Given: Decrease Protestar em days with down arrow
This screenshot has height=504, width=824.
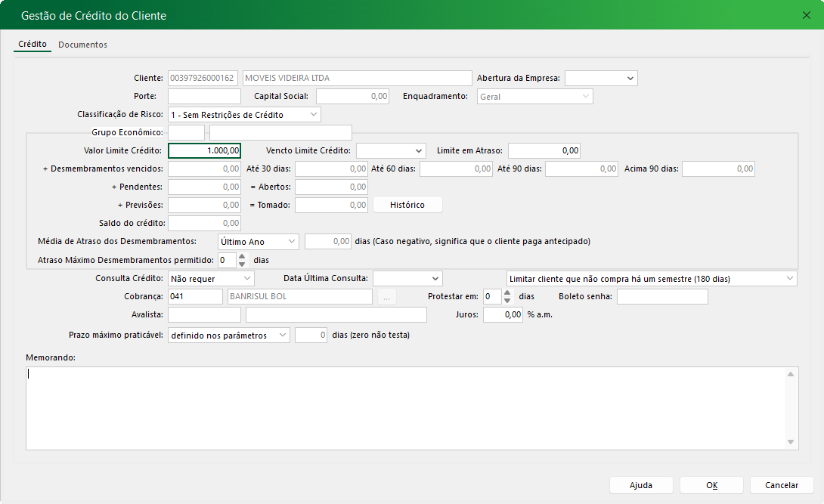Looking at the screenshot, I should tap(507, 300).
